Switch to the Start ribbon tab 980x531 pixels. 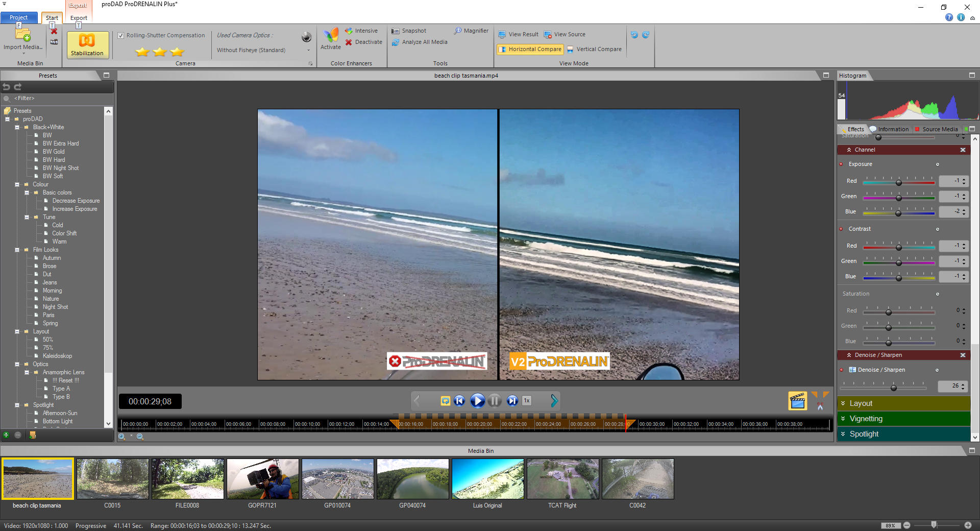tap(52, 17)
